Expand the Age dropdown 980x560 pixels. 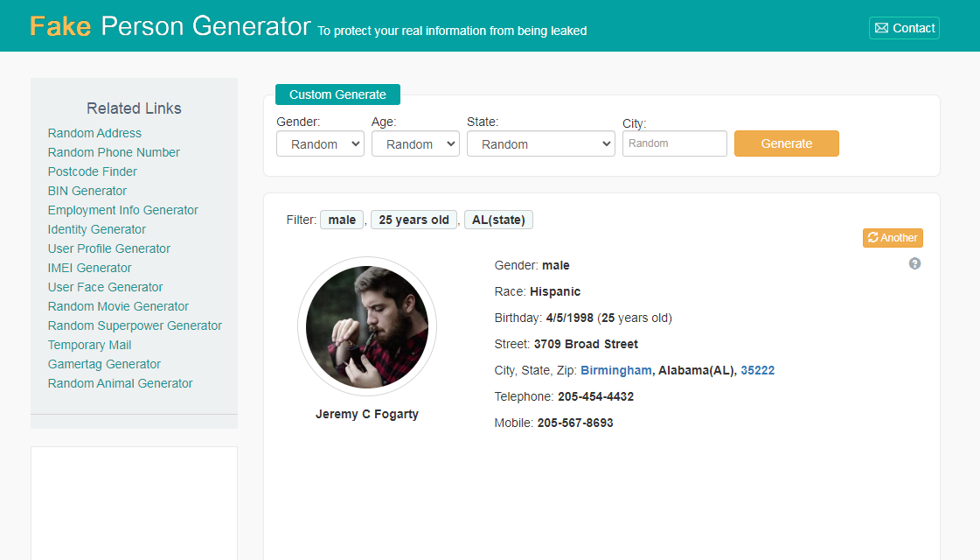point(415,144)
